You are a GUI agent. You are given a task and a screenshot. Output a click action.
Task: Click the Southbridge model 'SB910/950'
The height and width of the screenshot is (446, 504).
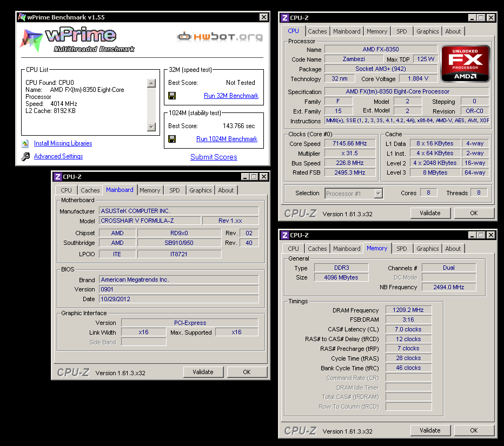click(x=179, y=243)
